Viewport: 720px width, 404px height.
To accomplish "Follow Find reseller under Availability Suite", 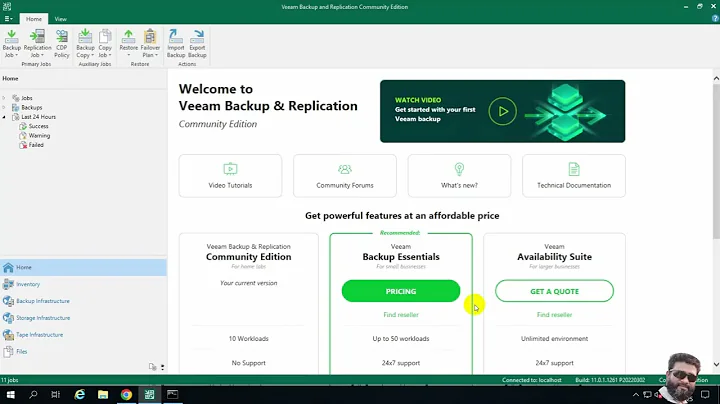I will coord(554,314).
